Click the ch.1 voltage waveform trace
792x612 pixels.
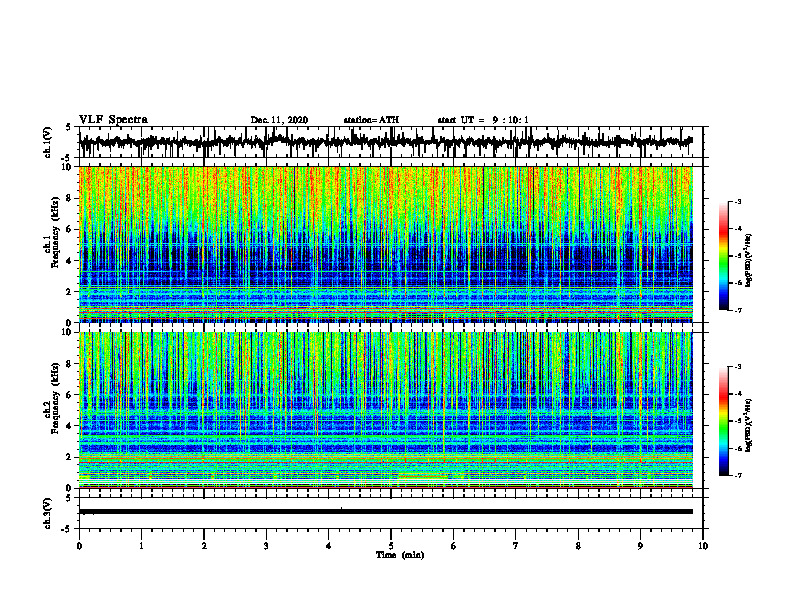click(386, 142)
